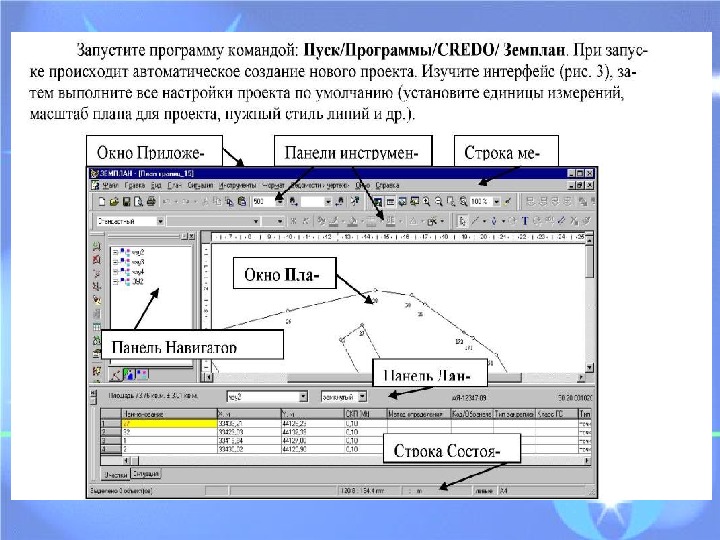Open the scale 500 dropdown
Image resolution: width=720 pixels, height=540 pixels.
[279, 201]
